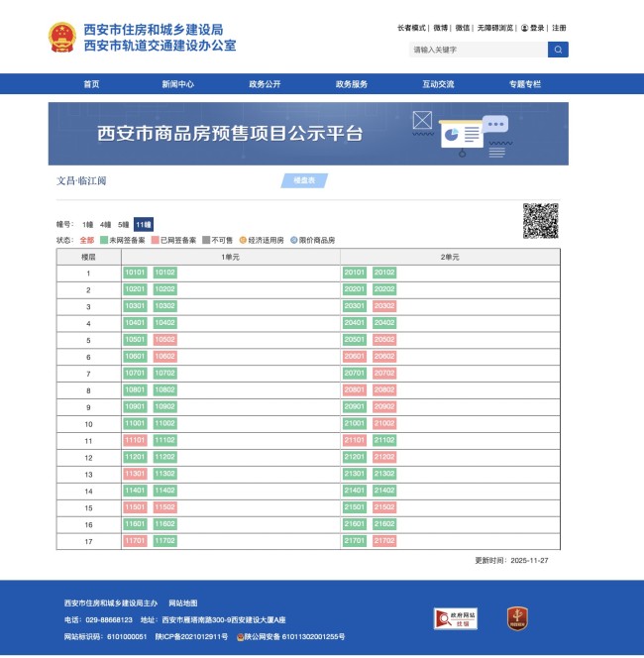The height and width of the screenshot is (658, 644).
Task: Open unit 11602 on floor 16
Action: pos(164,524)
